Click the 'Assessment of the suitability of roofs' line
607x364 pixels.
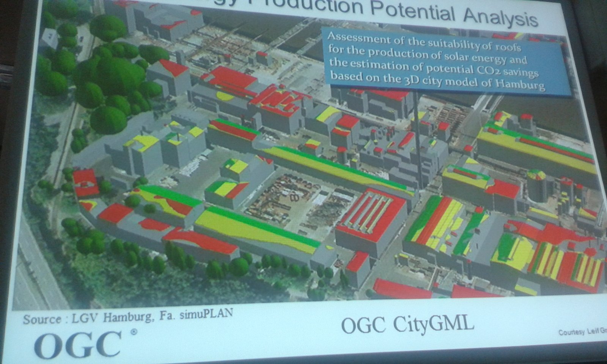pyautogui.click(x=424, y=41)
